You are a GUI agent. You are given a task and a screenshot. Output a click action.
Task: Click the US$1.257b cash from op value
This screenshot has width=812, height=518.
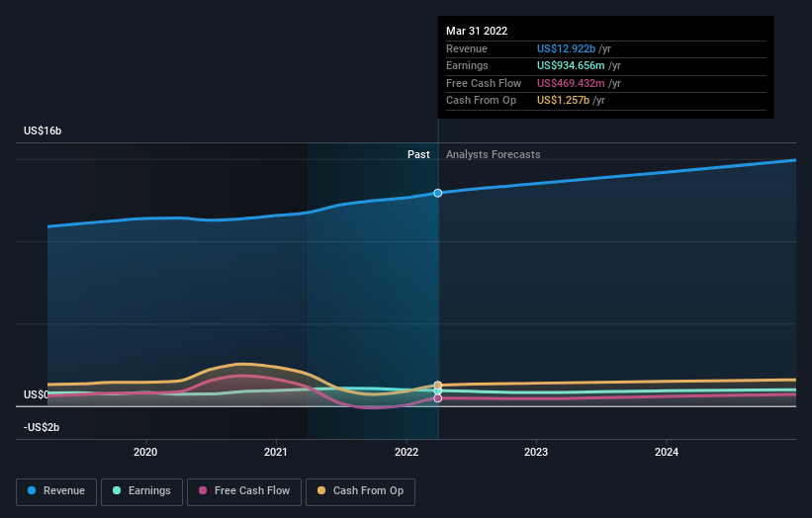coord(563,101)
